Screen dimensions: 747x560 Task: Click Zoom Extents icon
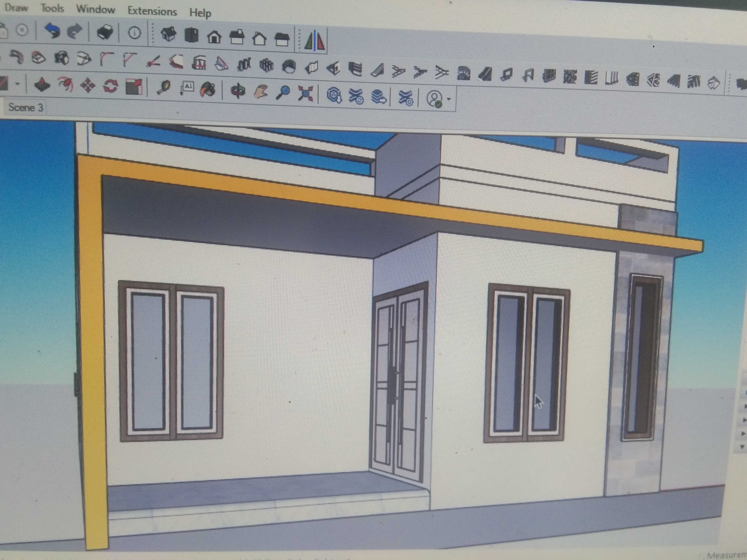[x=306, y=94]
